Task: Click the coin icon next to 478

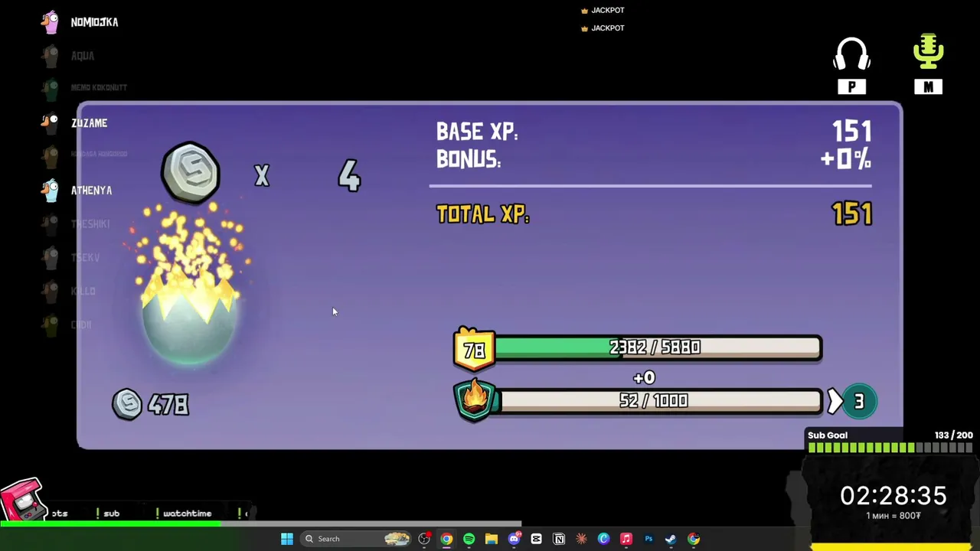Action: coord(127,403)
